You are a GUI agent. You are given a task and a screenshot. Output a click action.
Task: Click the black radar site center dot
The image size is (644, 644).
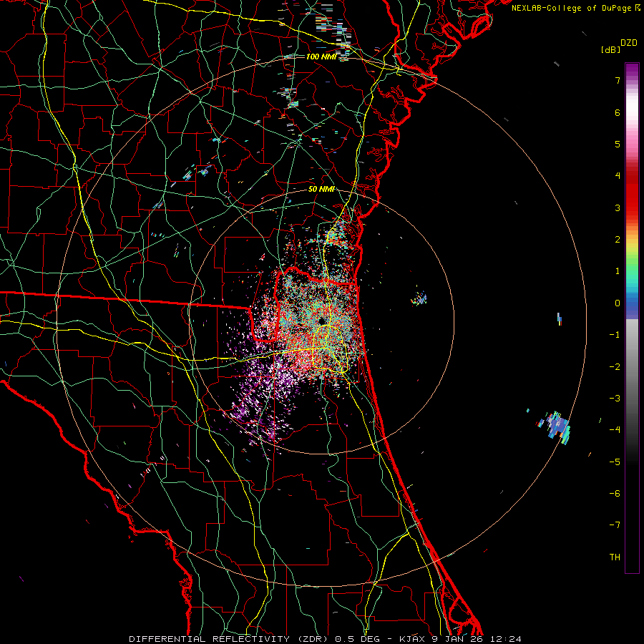tap(321, 321)
